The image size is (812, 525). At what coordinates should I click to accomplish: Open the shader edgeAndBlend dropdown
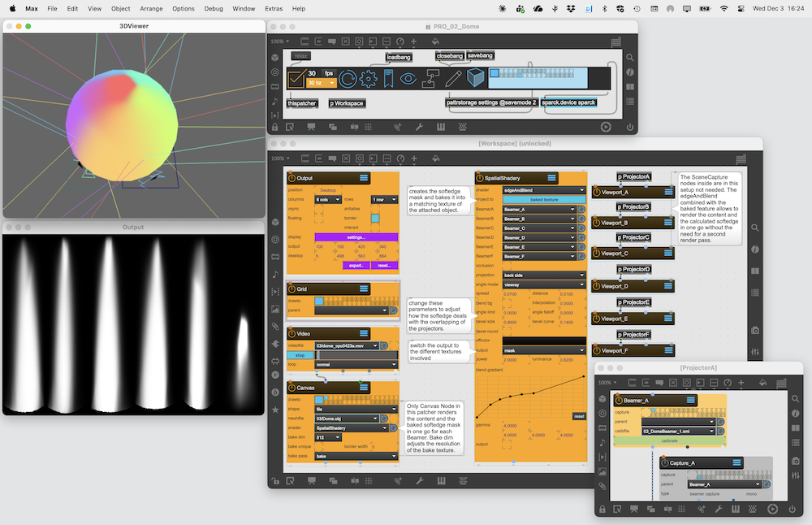click(x=543, y=189)
